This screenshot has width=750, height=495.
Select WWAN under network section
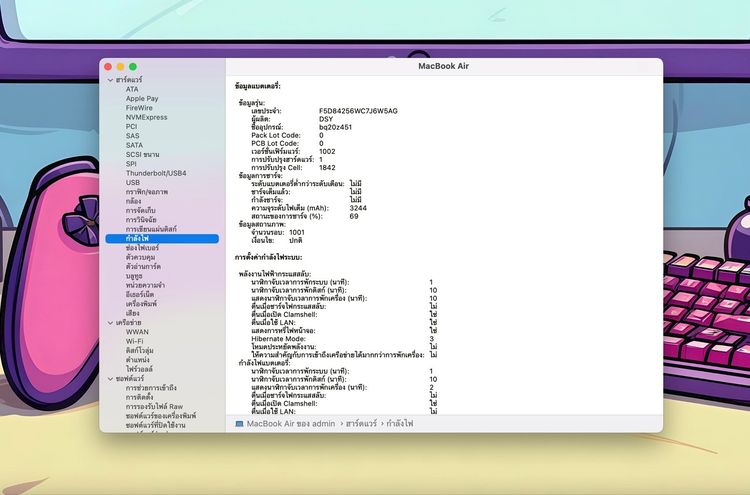[138, 332]
